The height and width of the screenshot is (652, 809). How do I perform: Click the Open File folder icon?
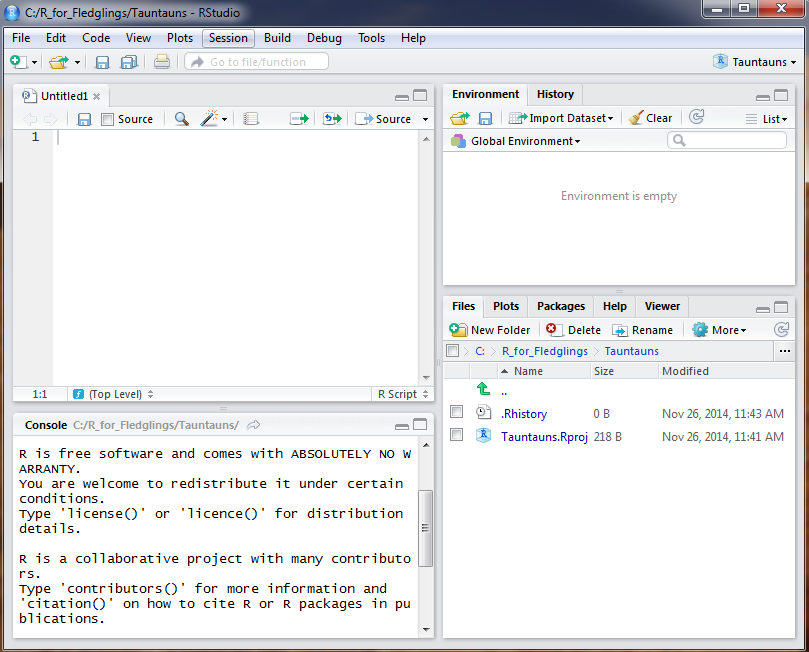(58, 62)
